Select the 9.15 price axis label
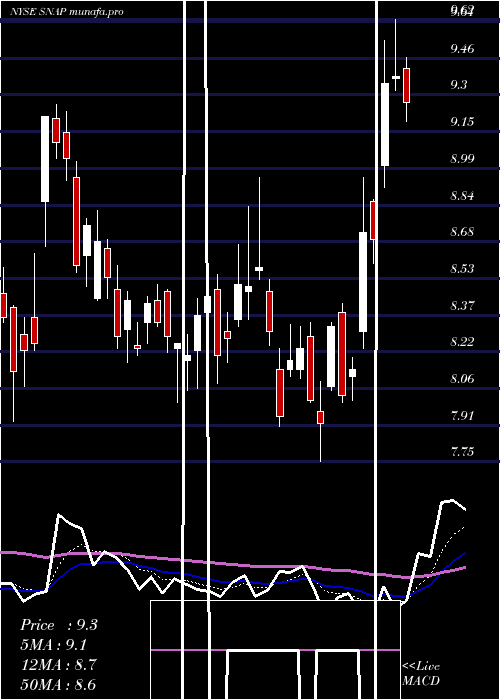This screenshot has height=700, width=500. click(462, 121)
